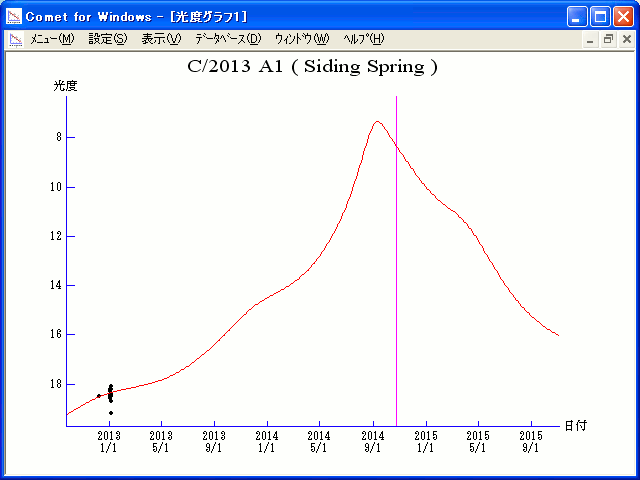Screen dimensions: 640x480
Task: Click the 2015 5/1 date label
Action: [x=478, y=442]
